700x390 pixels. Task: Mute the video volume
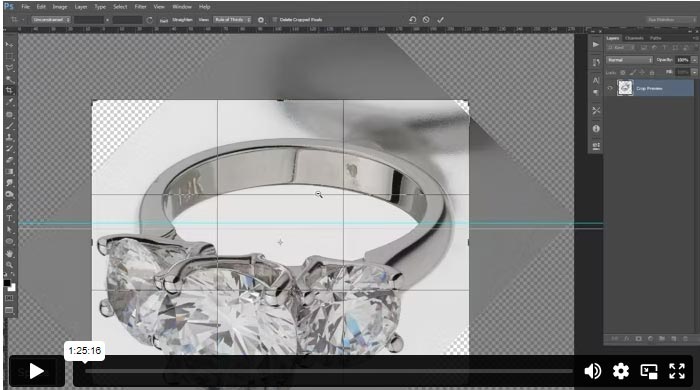(592, 371)
